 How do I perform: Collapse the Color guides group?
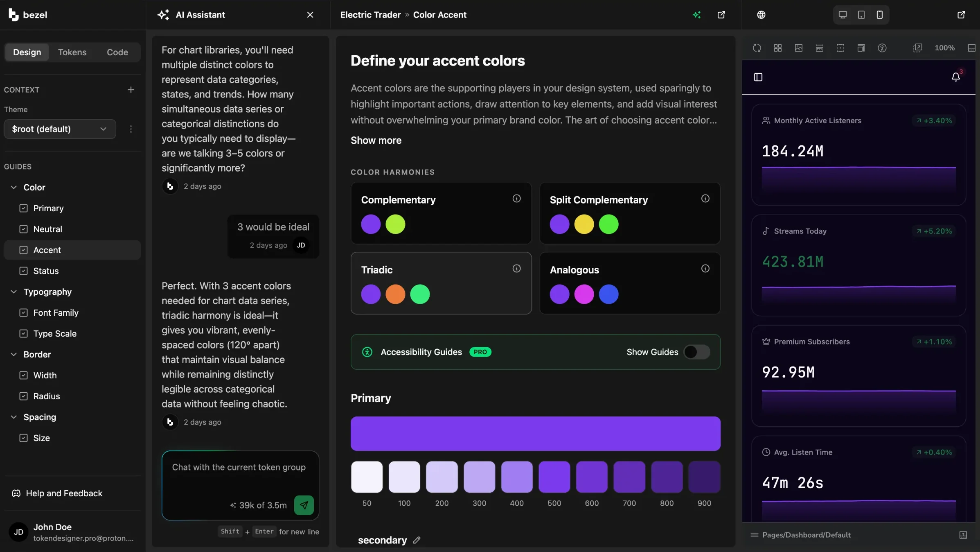coord(14,188)
